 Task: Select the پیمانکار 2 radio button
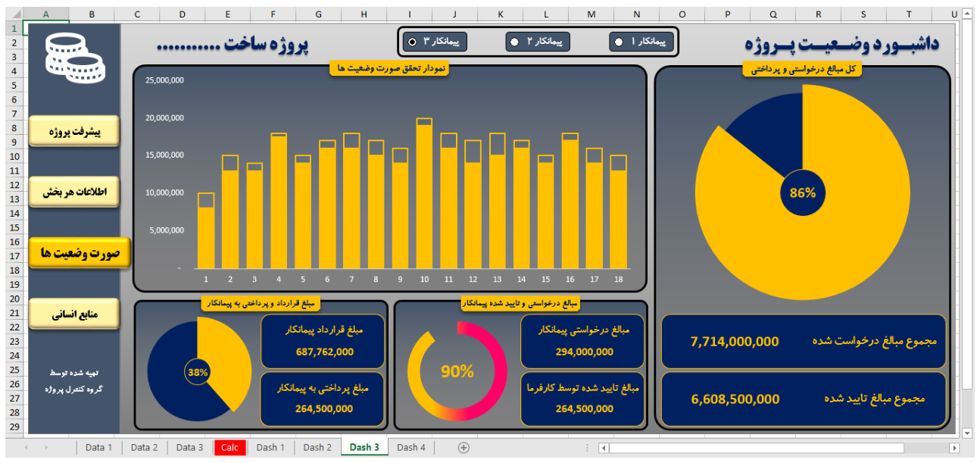[x=515, y=42]
